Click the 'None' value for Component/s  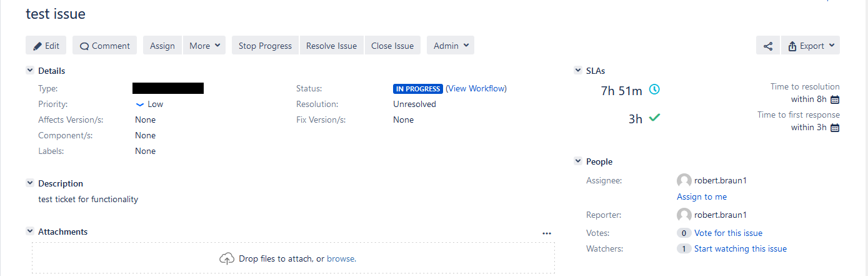pos(145,135)
